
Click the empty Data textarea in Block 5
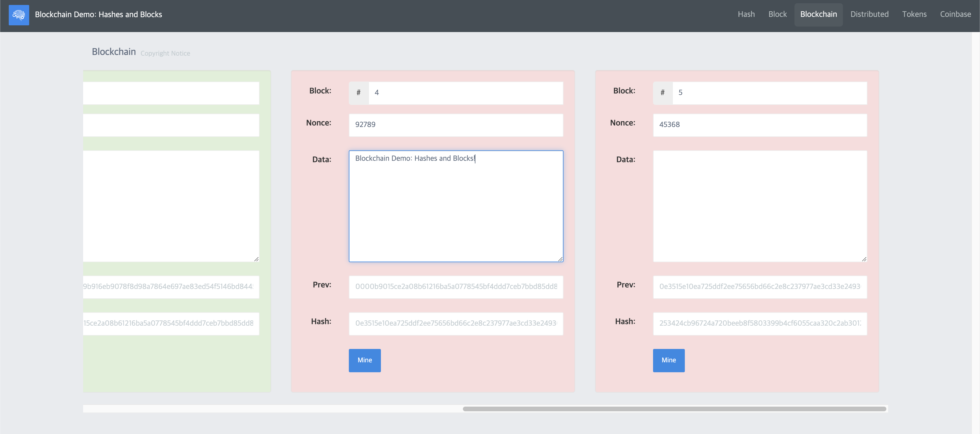[x=759, y=206]
